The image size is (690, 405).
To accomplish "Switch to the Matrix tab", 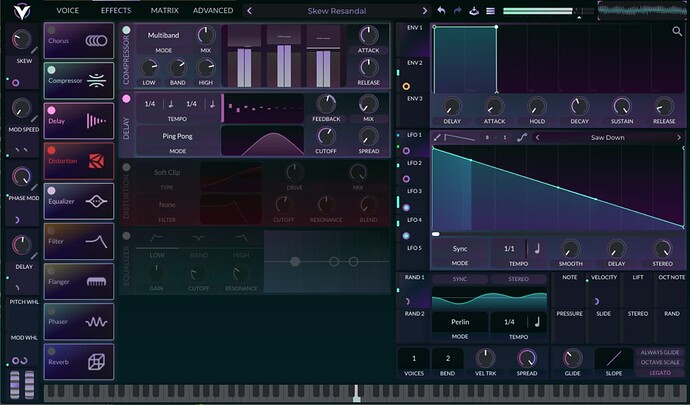I will coord(164,11).
